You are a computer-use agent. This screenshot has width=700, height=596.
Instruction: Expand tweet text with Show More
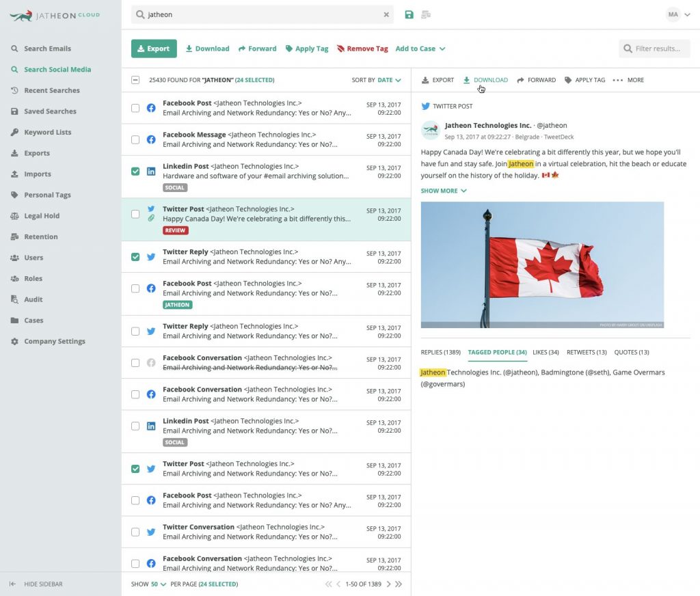[444, 191]
